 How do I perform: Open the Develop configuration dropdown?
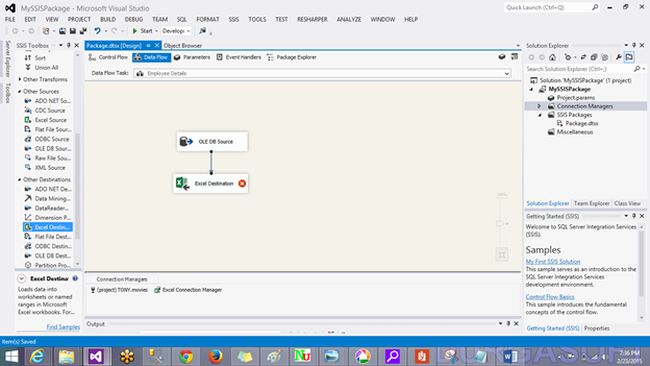176,31
